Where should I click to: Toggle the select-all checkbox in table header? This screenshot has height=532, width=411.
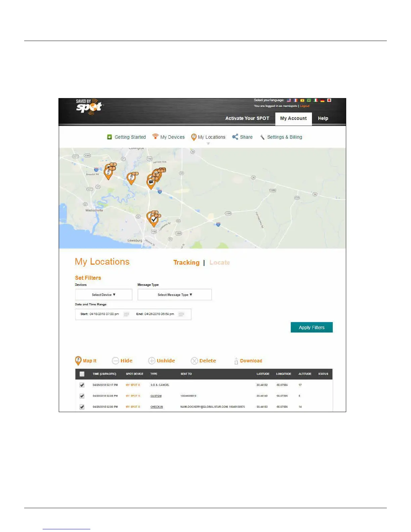click(82, 374)
